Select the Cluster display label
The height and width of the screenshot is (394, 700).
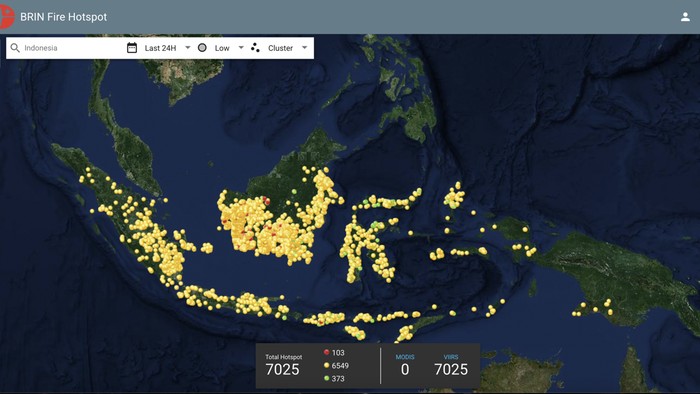tap(280, 48)
